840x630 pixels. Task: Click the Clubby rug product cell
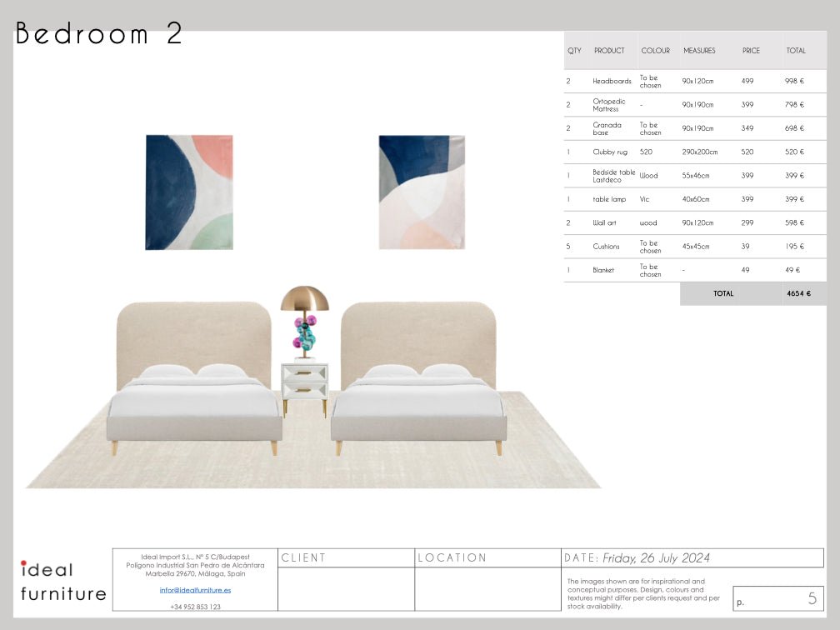coord(612,152)
